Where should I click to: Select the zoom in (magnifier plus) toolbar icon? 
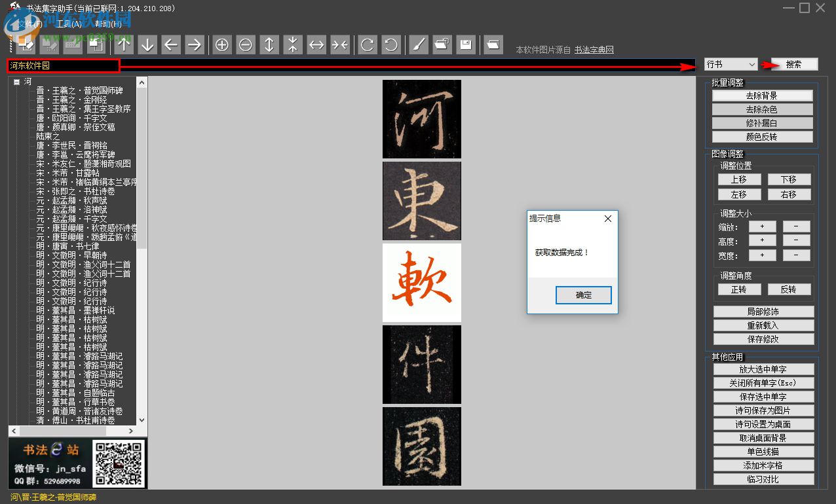(221, 45)
